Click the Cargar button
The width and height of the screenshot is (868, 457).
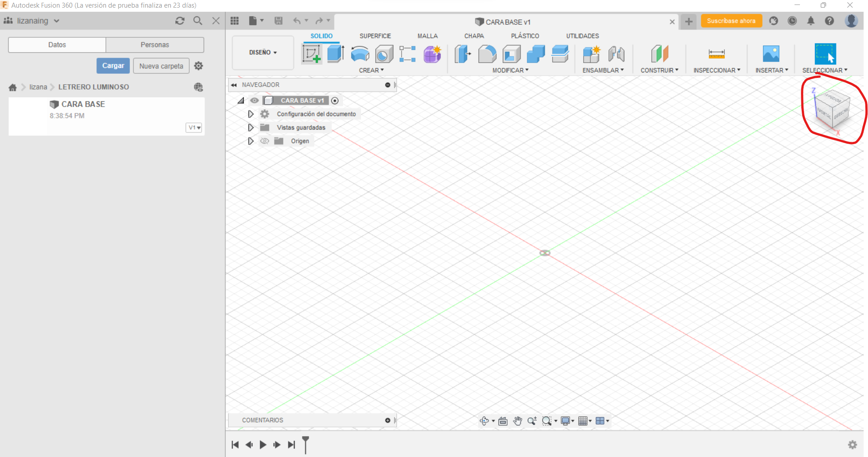tap(113, 66)
